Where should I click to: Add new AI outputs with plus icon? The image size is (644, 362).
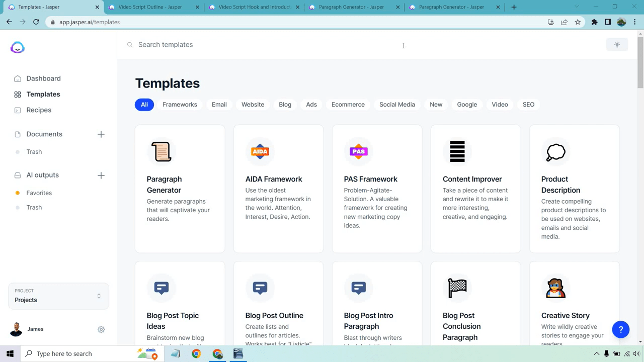click(x=101, y=175)
